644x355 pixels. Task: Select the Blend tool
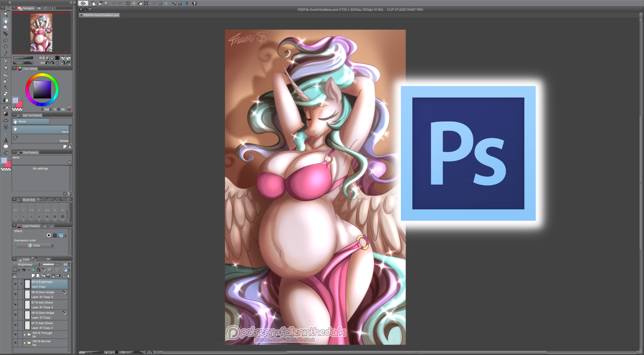pos(6,100)
